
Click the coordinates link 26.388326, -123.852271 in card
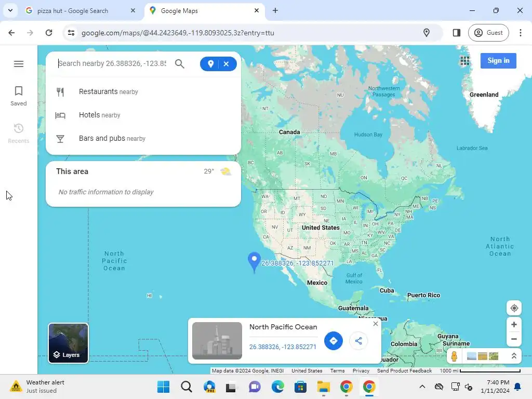[283, 347]
